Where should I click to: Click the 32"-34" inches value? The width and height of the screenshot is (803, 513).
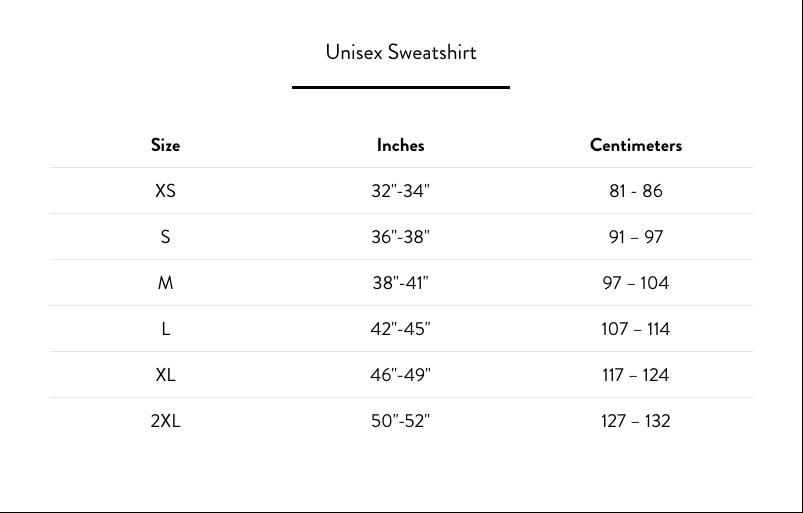[400, 191]
